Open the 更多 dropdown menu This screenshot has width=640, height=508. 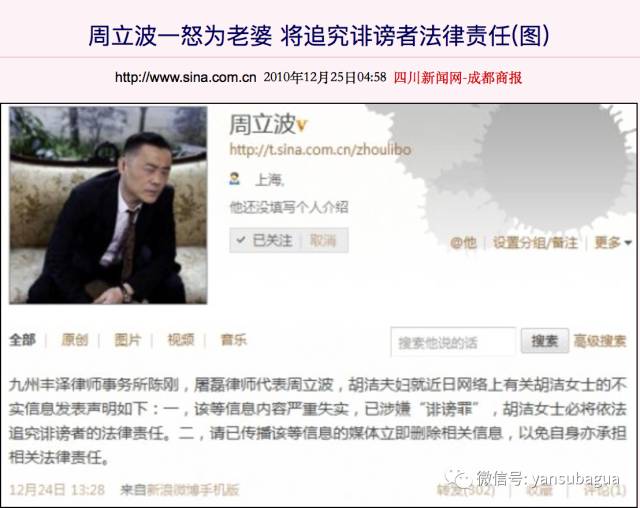click(x=613, y=242)
